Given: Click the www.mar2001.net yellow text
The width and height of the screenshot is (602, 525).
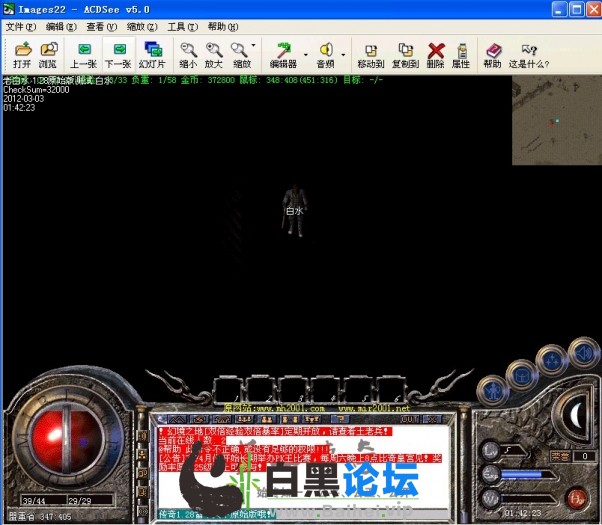Looking at the screenshot, I should tap(374, 408).
